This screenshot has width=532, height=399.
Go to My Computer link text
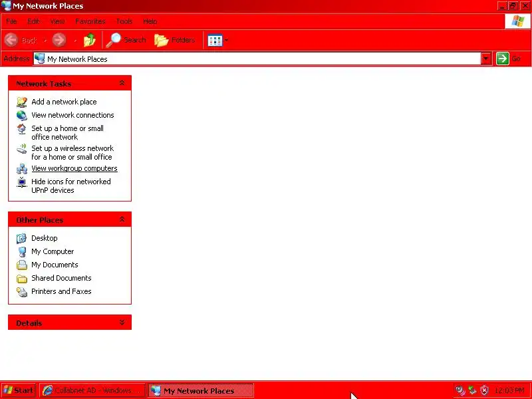53,251
